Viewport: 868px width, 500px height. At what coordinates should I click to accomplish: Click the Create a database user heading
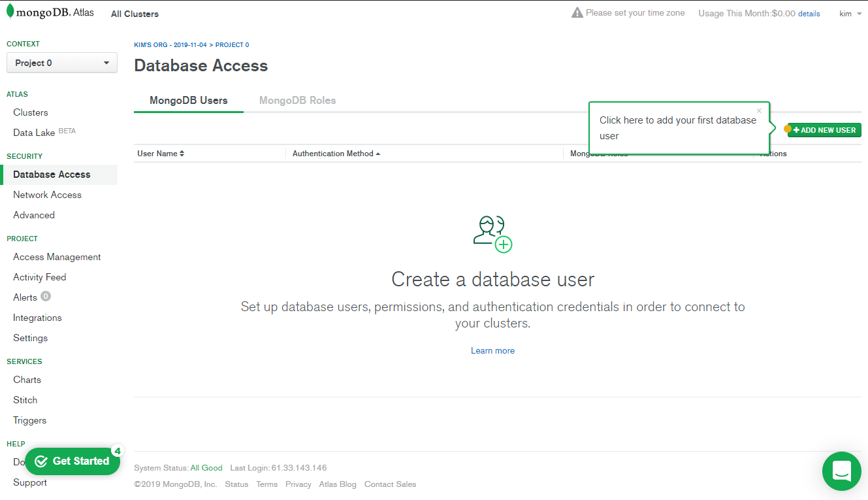tap(492, 280)
